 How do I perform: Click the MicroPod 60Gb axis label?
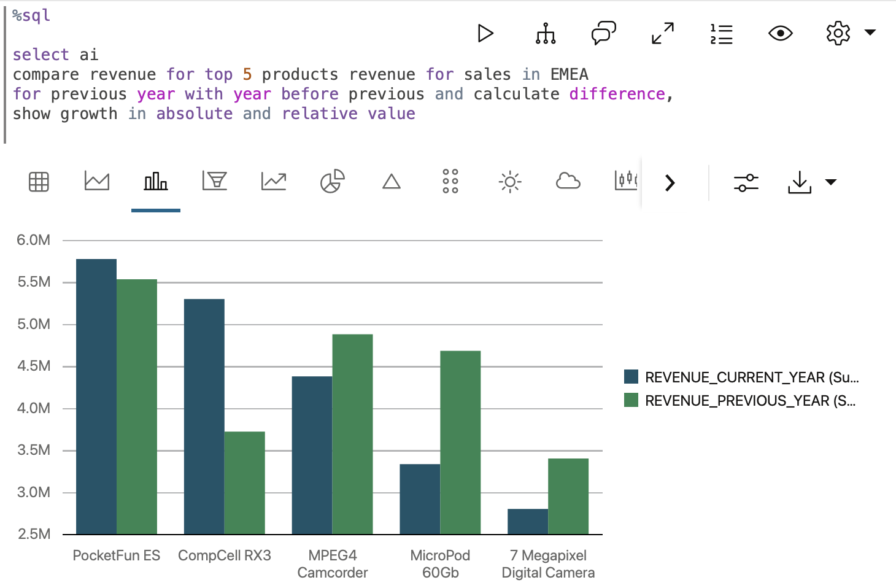(x=440, y=564)
